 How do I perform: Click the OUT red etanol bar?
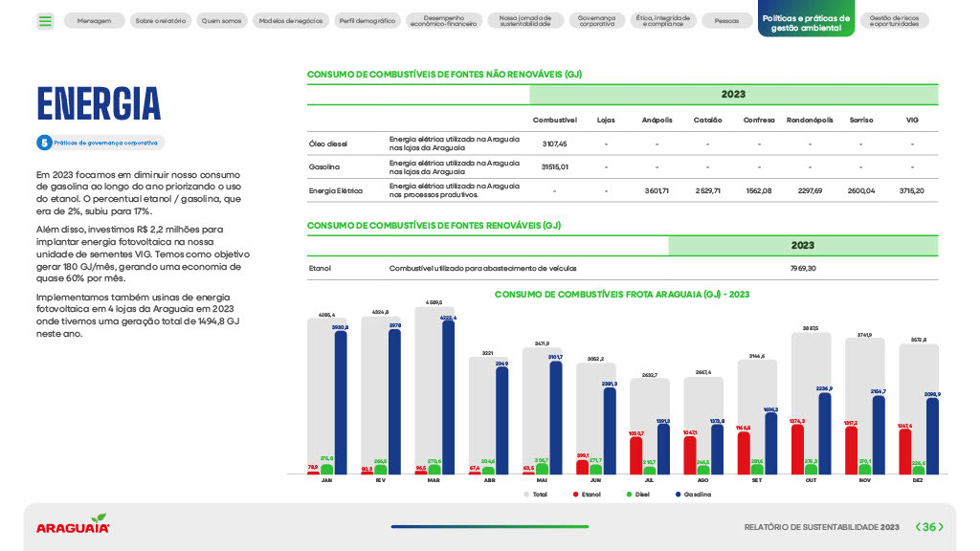tap(797, 450)
